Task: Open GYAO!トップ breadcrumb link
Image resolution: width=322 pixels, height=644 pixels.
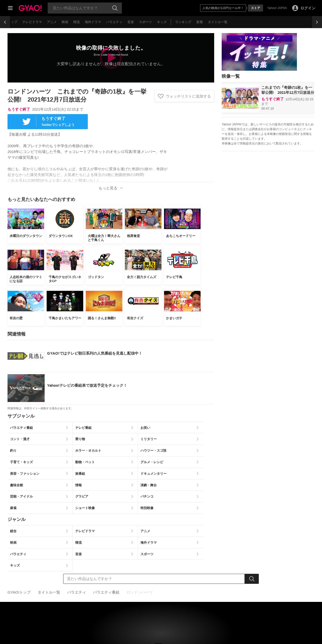Action: pos(19,592)
